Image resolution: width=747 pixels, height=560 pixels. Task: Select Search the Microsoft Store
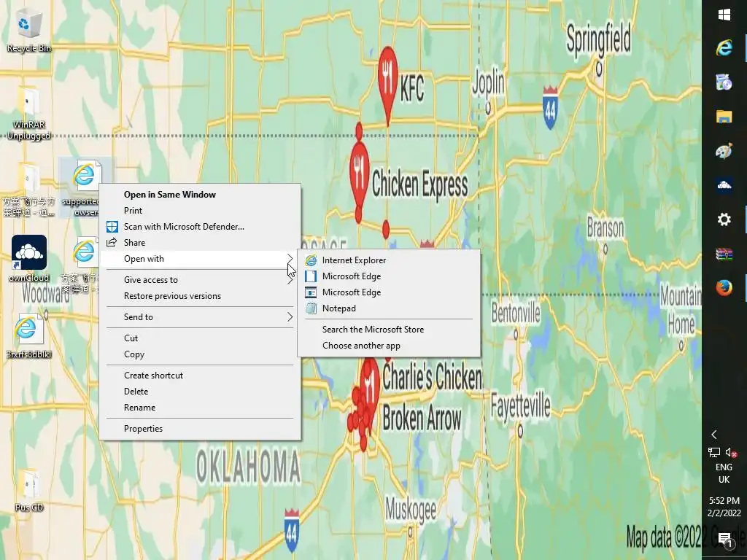point(389,330)
